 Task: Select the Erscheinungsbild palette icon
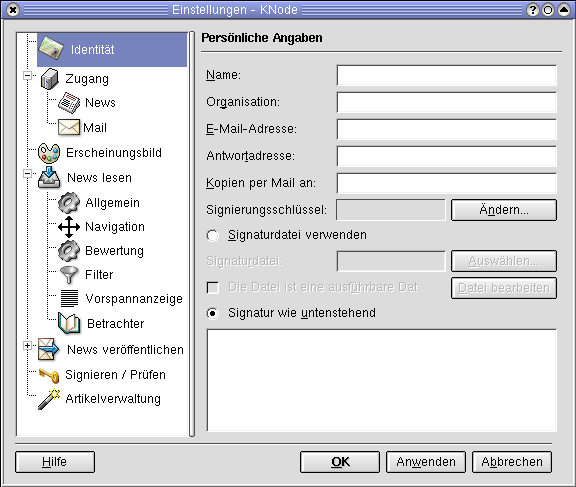pos(49,153)
